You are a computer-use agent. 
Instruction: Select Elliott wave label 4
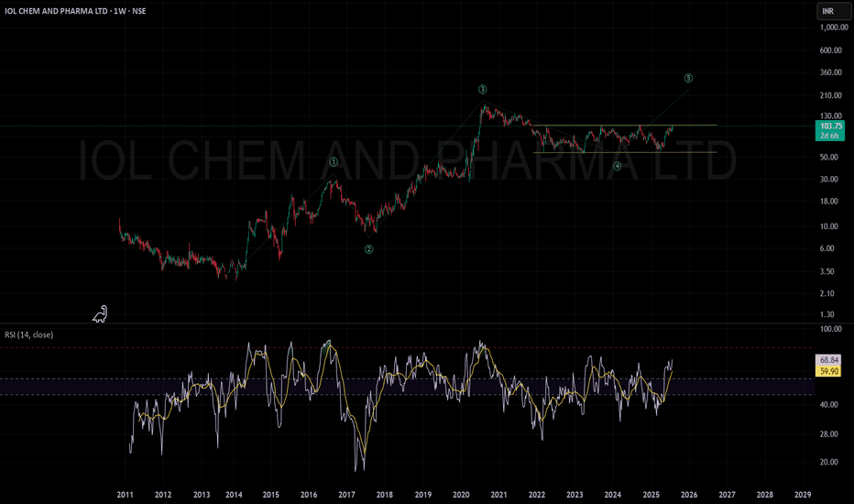617,166
